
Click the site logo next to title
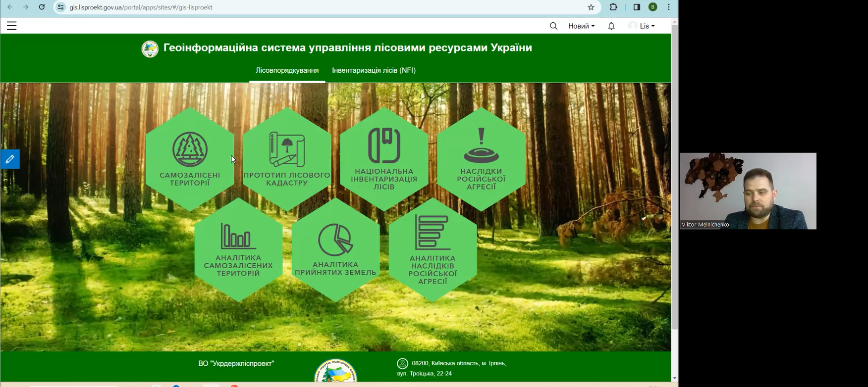[150, 48]
